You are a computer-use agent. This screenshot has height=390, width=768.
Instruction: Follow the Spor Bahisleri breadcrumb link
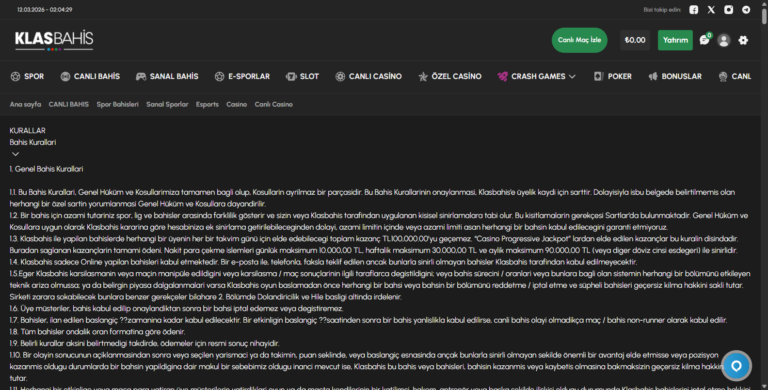click(x=118, y=104)
